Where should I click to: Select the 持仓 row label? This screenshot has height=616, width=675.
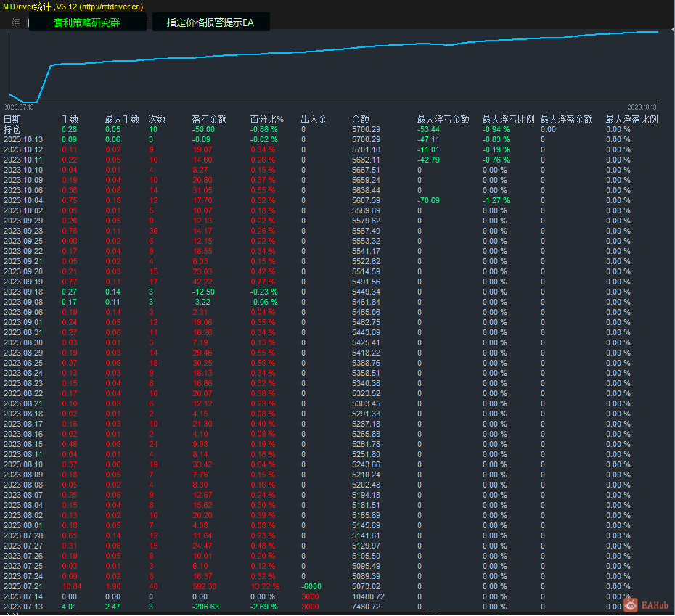(x=12, y=130)
